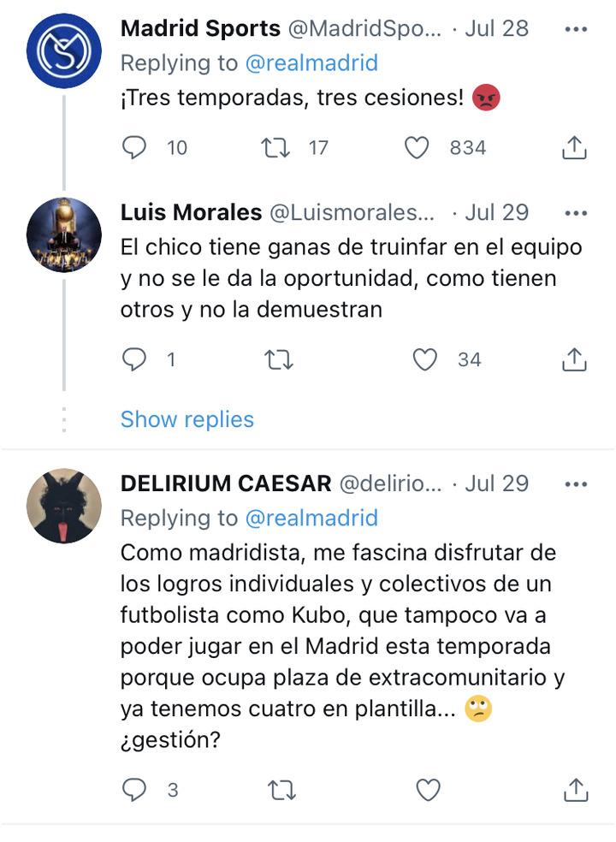Retweet Luis Morales tweet
The width and height of the screenshot is (616, 842).
tap(279, 359)
